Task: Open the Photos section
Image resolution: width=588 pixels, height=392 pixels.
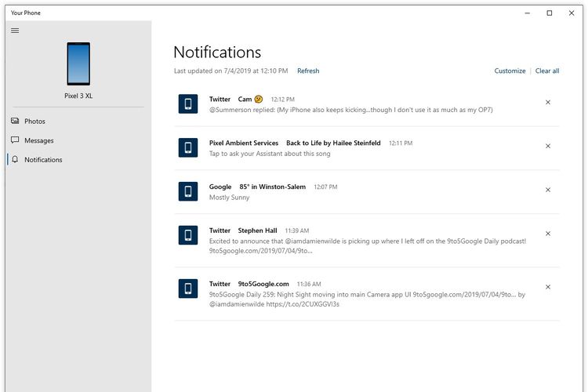Action: (x=34, y=122)
